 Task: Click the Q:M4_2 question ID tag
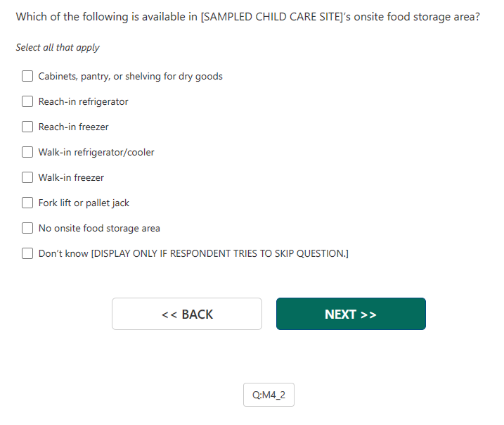269,395
